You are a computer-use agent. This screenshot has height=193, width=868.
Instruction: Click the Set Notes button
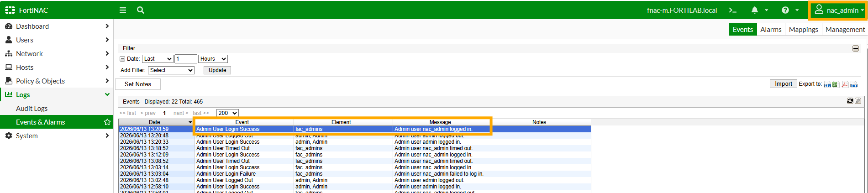(x=137, y=84)
